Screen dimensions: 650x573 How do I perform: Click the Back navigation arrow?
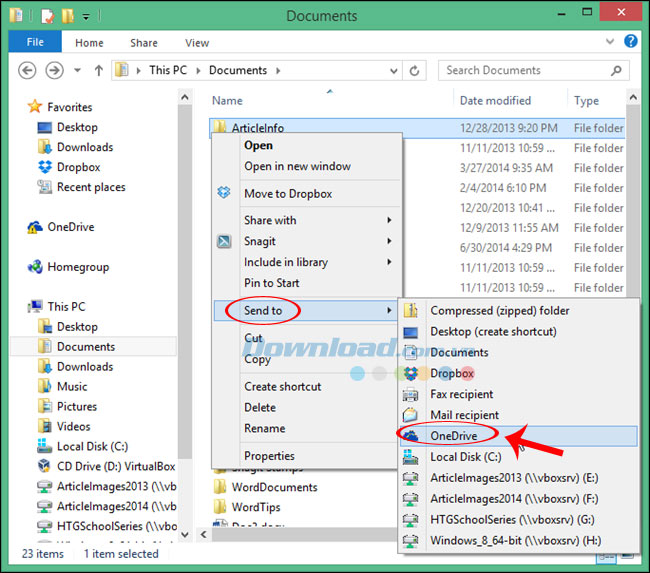pos(27,70)
